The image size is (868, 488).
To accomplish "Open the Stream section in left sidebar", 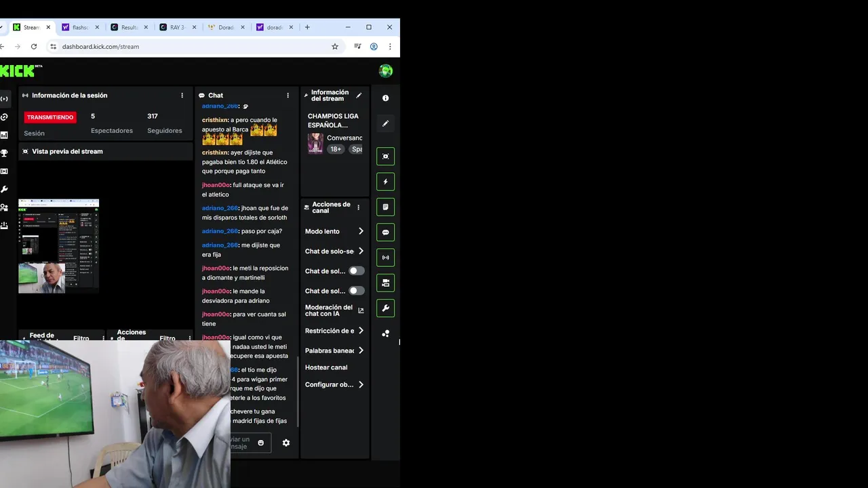I will (x=4, y=99).
